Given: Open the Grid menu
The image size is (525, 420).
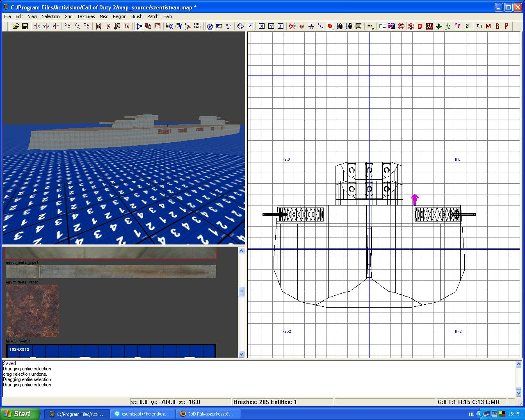Looking at the screenshot, I should 68,16.
